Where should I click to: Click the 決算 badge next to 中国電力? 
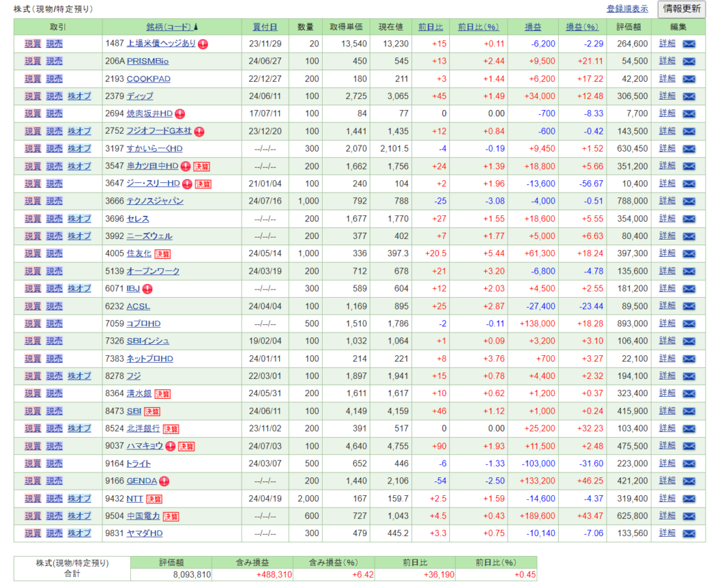171,516
